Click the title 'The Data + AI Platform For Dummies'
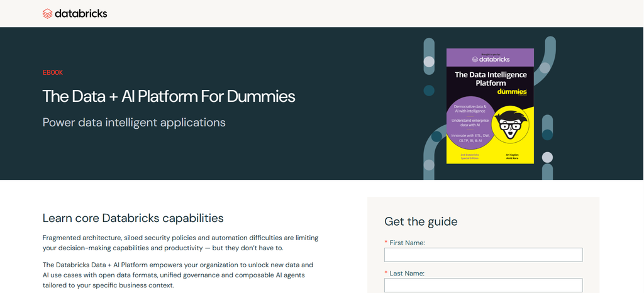Viewport: 644px width, 293px height. (169, 96)
